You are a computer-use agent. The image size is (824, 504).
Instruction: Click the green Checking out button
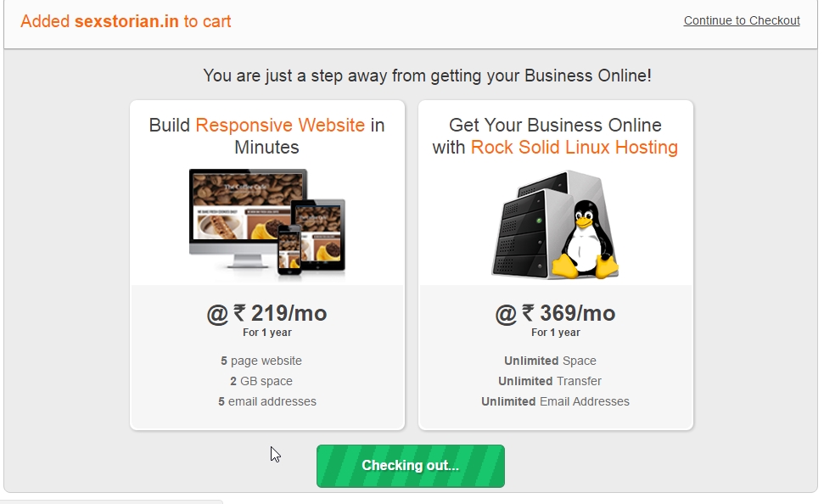411,466
